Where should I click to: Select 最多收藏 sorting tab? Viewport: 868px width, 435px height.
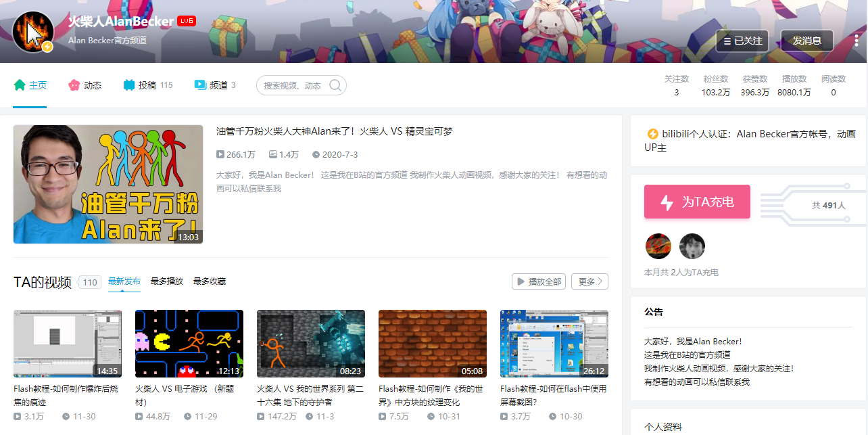tap(210, 281)
